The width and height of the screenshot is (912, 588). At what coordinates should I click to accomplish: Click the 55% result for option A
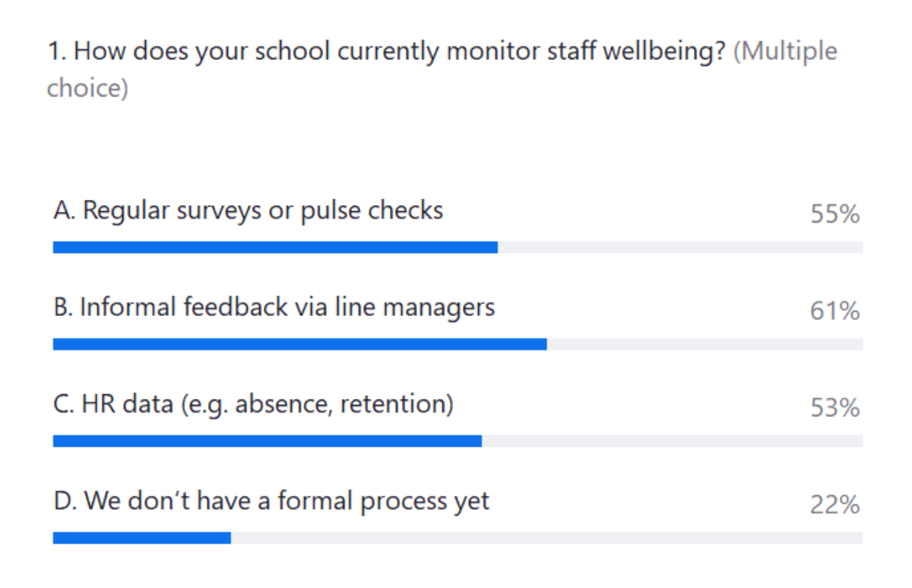tap(834, 214)
